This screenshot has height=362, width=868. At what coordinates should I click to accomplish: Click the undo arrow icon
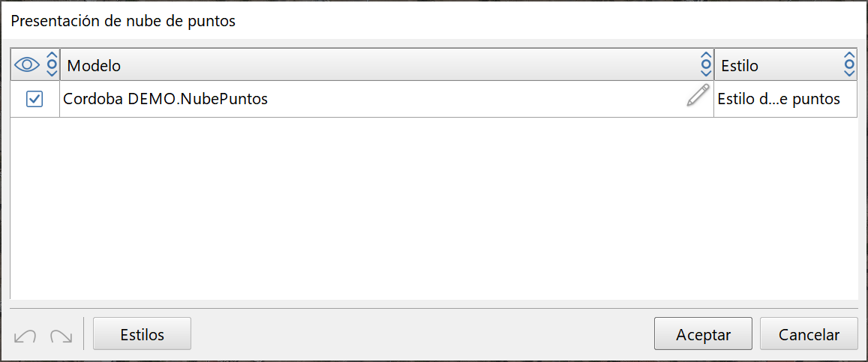[26, 335]
